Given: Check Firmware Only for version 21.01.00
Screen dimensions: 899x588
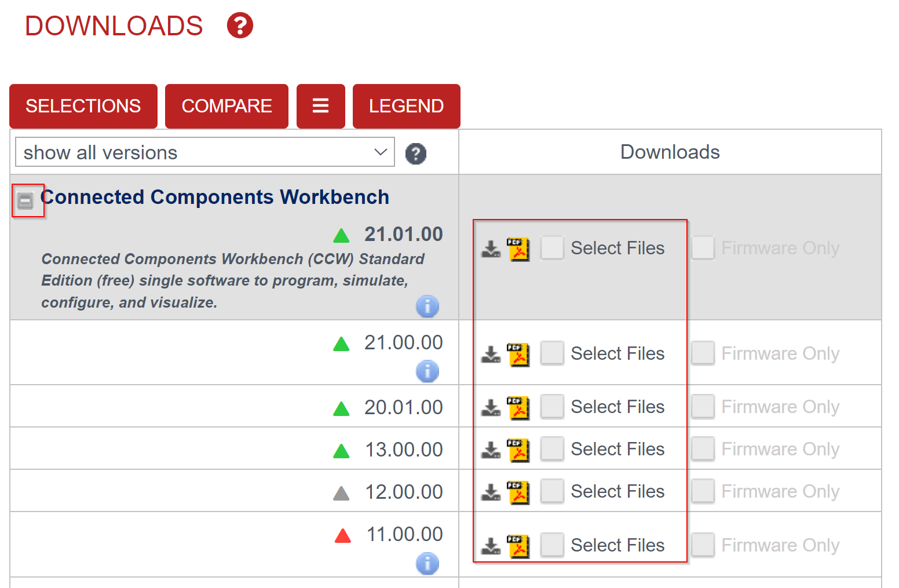Looking at the screenshot, I should click(703, 248).
